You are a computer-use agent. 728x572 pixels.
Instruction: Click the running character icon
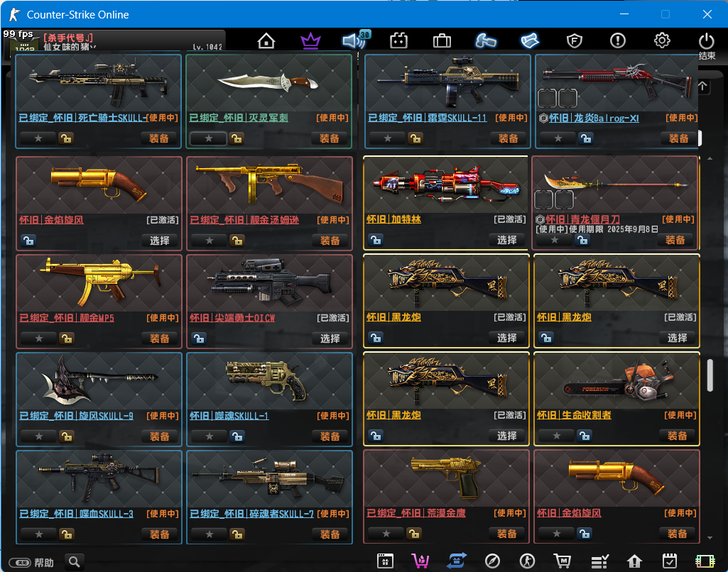(528, 561)
